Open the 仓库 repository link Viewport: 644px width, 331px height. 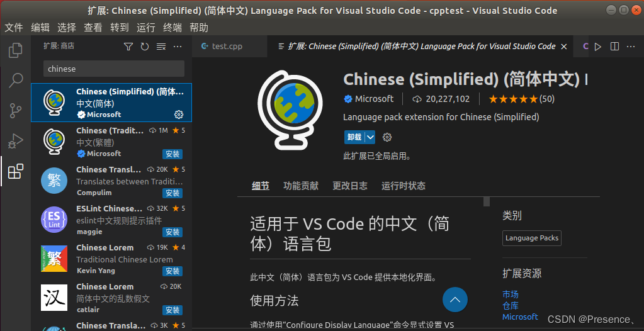click(x=511, y=306)
